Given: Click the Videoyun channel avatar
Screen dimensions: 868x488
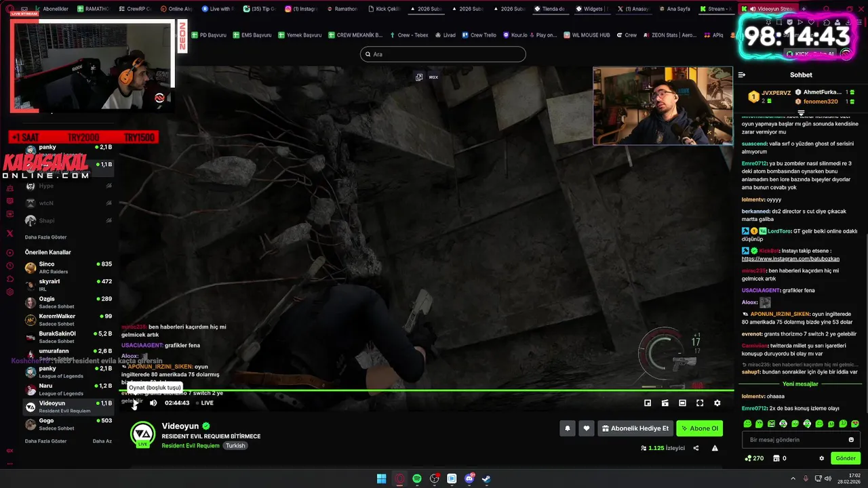Looking at the screenshot, I should [142, 434].
